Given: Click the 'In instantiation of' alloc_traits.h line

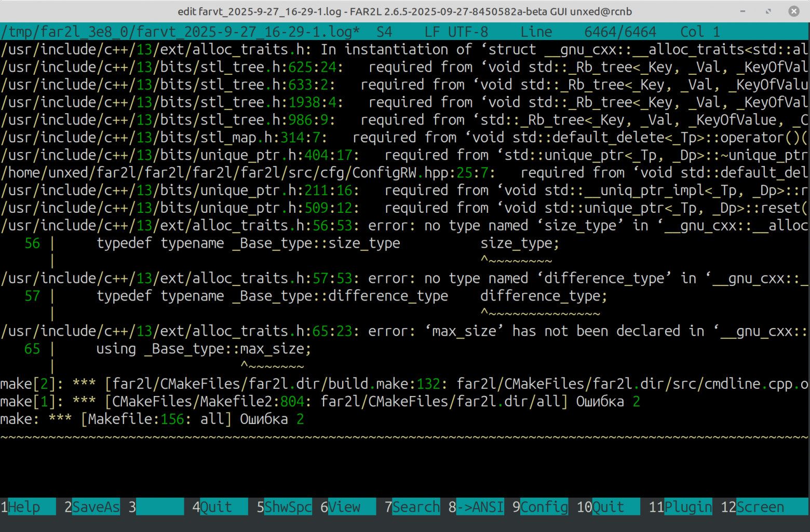Looking at the screenshot, I should tap(404, 49).
